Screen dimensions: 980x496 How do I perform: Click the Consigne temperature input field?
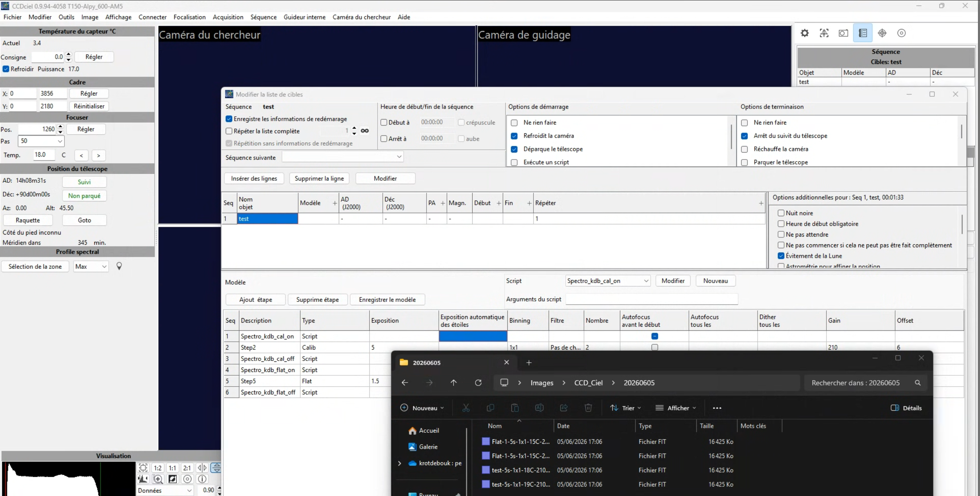(x=48, y=57)
